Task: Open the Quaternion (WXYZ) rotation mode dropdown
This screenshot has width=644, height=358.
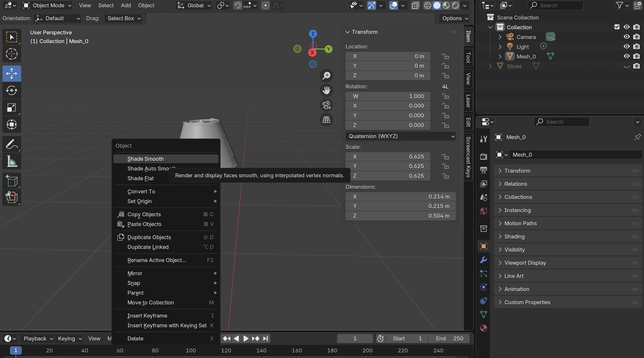Action: [401, 136]
